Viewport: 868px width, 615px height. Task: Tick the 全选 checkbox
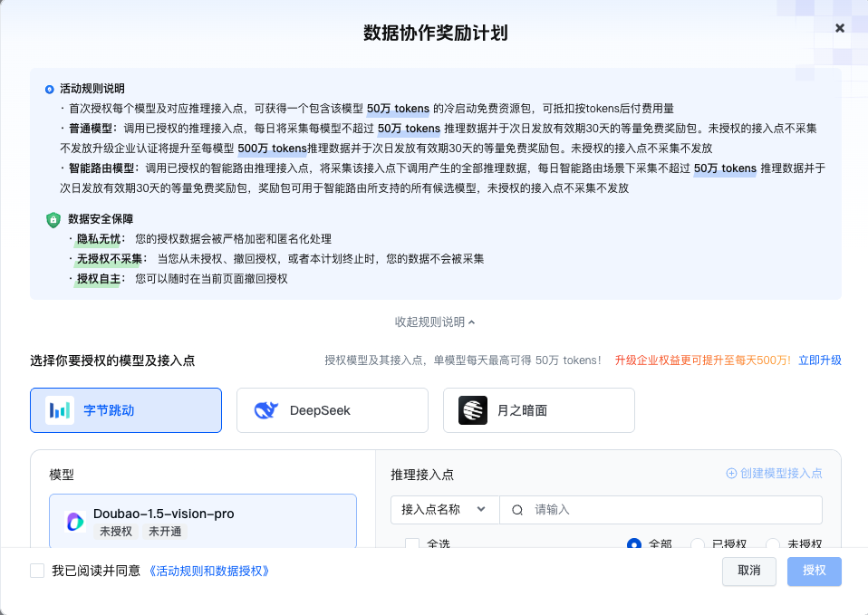(x=412, y=544)
